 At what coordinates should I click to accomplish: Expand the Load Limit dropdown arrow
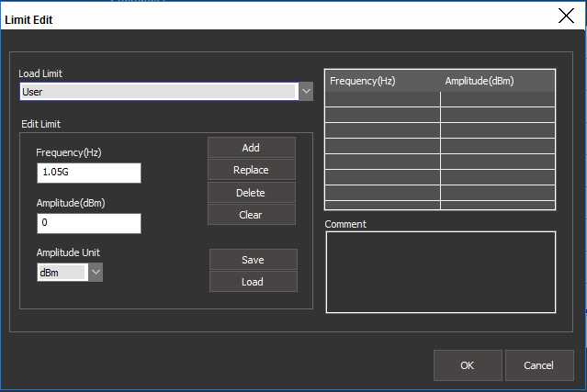pyautogui.click(x=306, y=92)
